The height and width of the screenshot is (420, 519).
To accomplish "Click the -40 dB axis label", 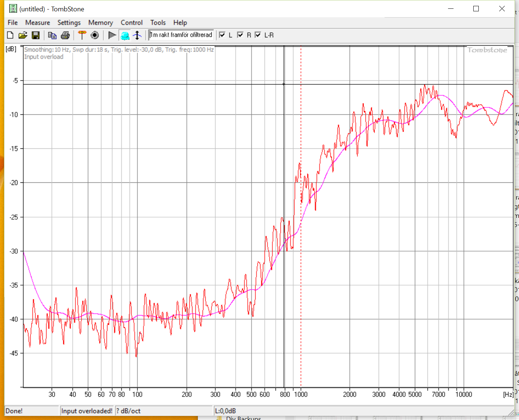I will tap(14, 319).
